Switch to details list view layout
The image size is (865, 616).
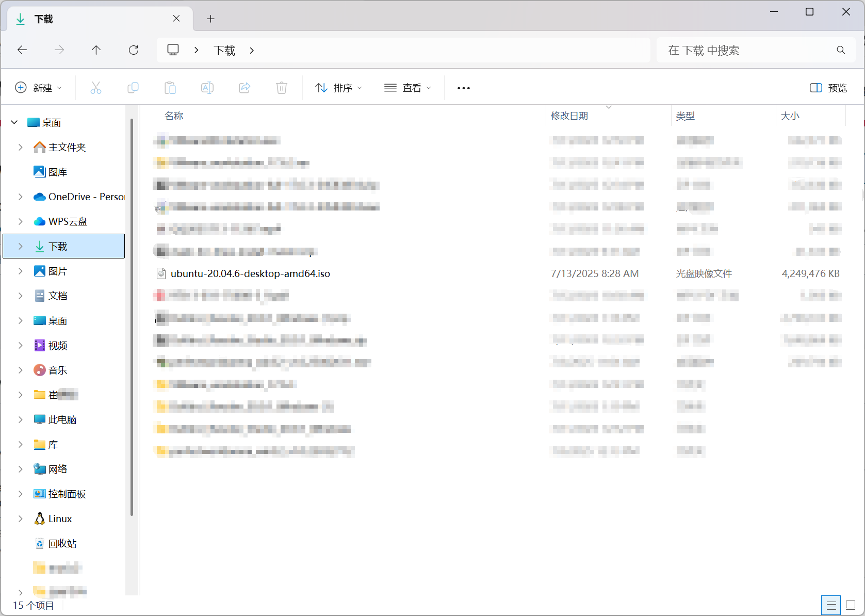tap(831, 605)
